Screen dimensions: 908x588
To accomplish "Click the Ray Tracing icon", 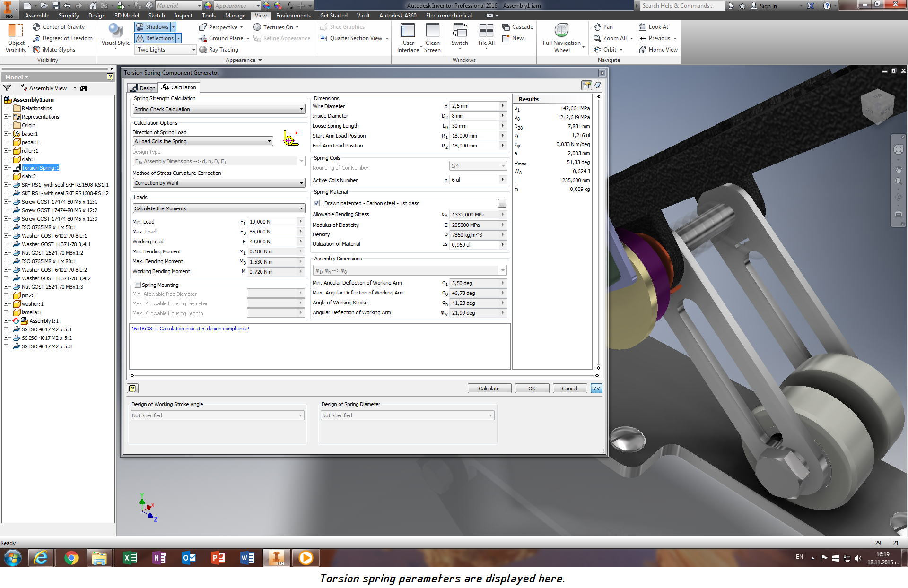I will tap(203, 50).
